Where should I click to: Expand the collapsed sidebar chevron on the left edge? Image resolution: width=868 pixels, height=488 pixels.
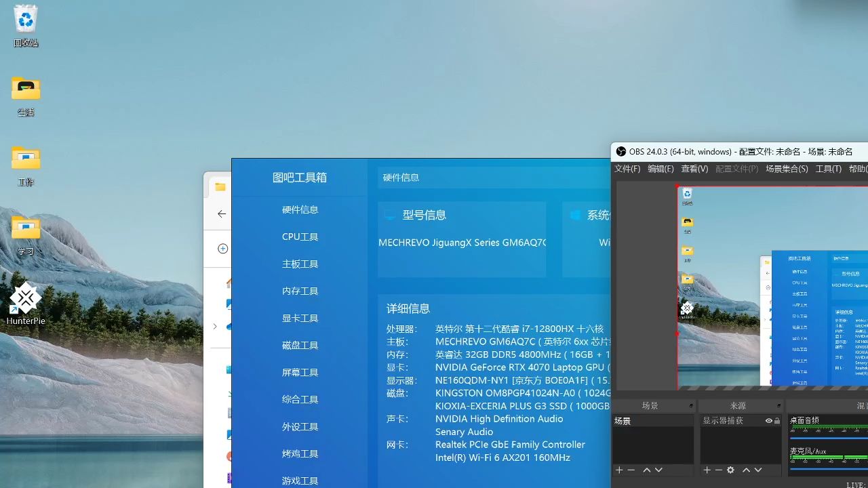click(216, 326)
